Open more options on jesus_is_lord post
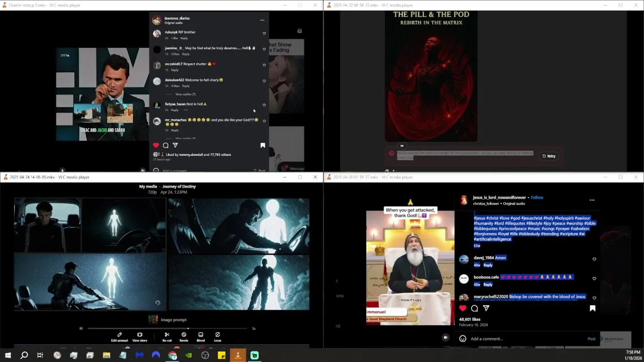Viewport: 644px width, 362px height. click(x=592, y=200)
